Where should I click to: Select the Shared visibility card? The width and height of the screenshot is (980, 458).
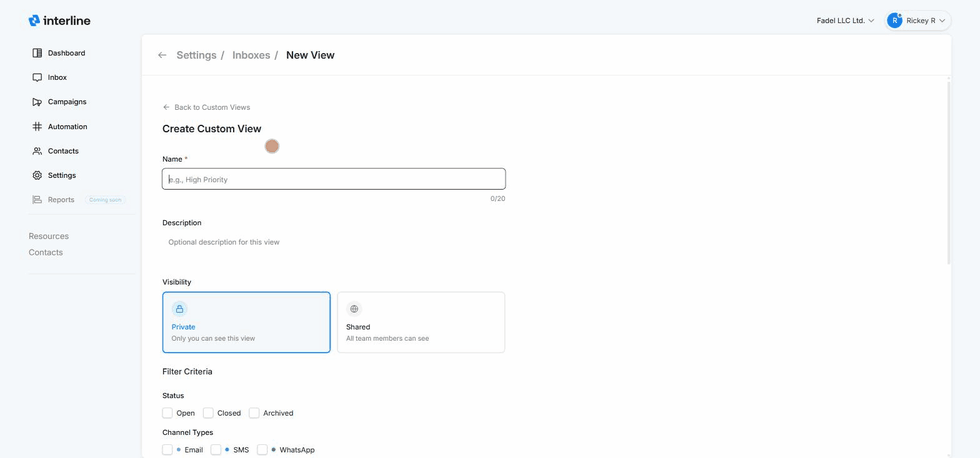421,322
